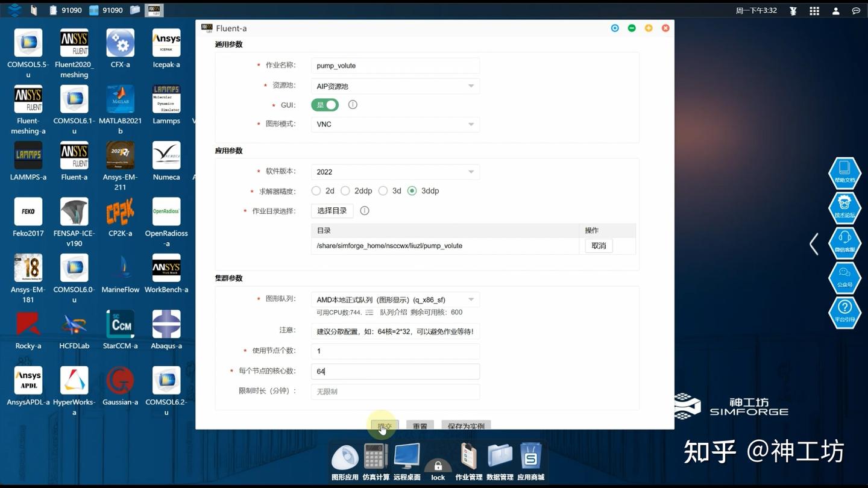The width and height of the screenshot is (868, 488).
Task: Open the 公众号 hexagon shortcut
Action: pos(844,278)
